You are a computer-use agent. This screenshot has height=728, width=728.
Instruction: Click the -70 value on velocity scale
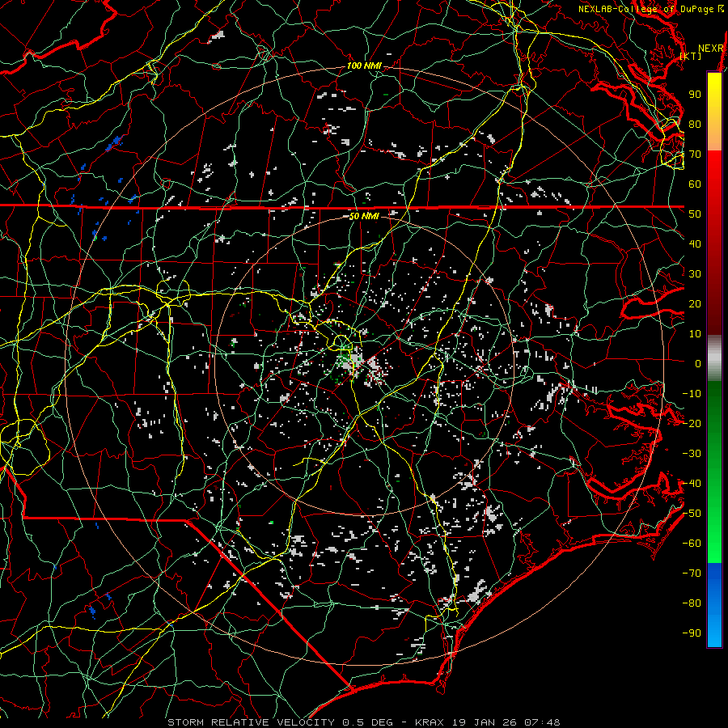(x=692, y=574)
